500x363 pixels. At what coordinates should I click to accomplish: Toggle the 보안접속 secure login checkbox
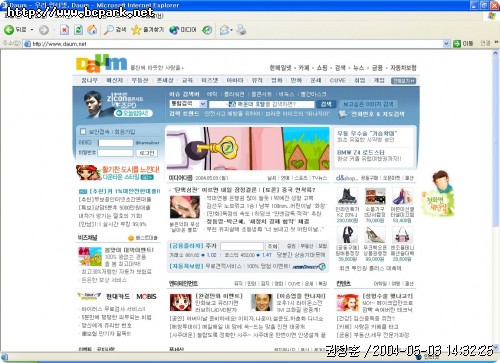coord(83,131)
